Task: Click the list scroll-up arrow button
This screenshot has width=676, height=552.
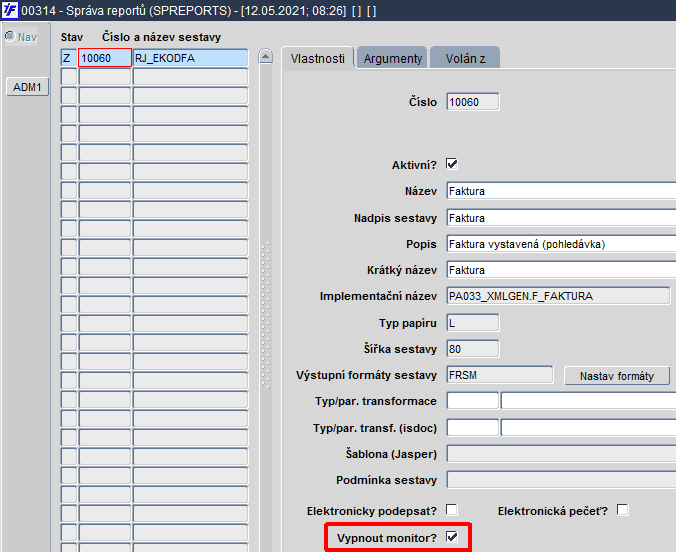Action: click(x=266, y=56)
